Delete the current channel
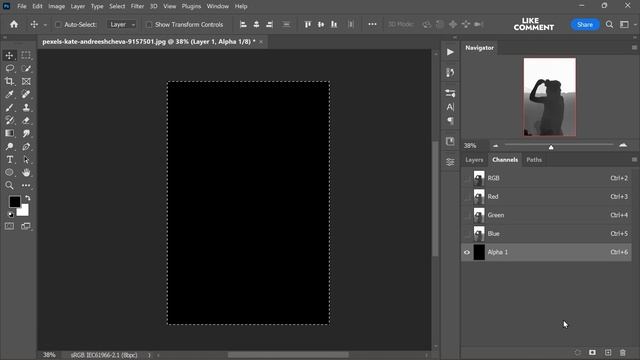Image resolution: width=640 pixels, height=360 pixels. pos(622,352)
